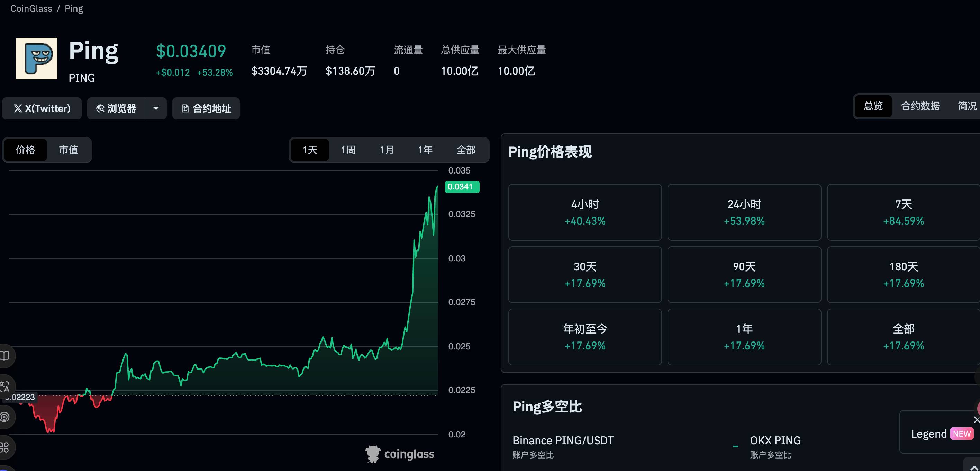This screenshot has height=471, width=980.
Task: Expand the 浏览器 dropdown arrow
Action: (156, 108)
